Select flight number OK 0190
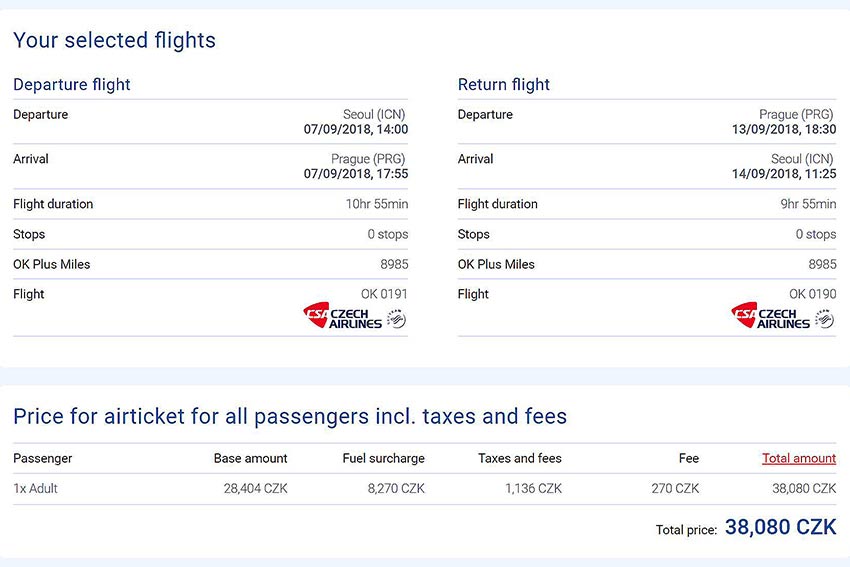This screenshot has height=567, width=850. (813, 294)
